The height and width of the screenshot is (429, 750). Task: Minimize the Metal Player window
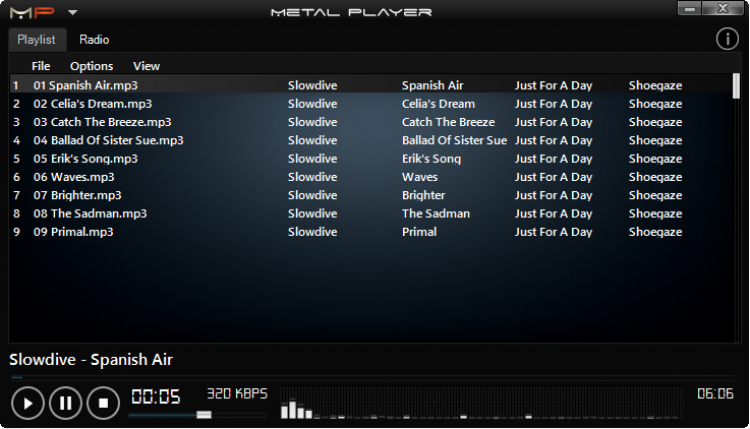tap(690, 9)
